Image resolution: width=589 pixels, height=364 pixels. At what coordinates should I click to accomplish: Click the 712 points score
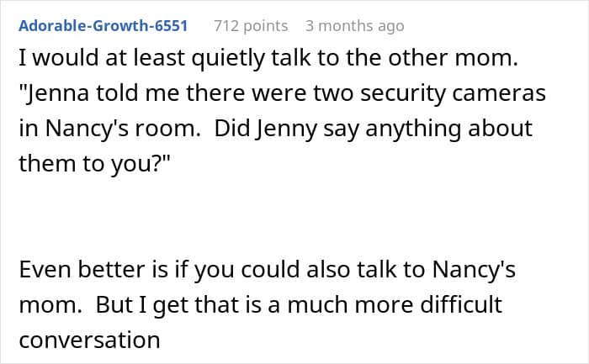[x=250, y=26]
